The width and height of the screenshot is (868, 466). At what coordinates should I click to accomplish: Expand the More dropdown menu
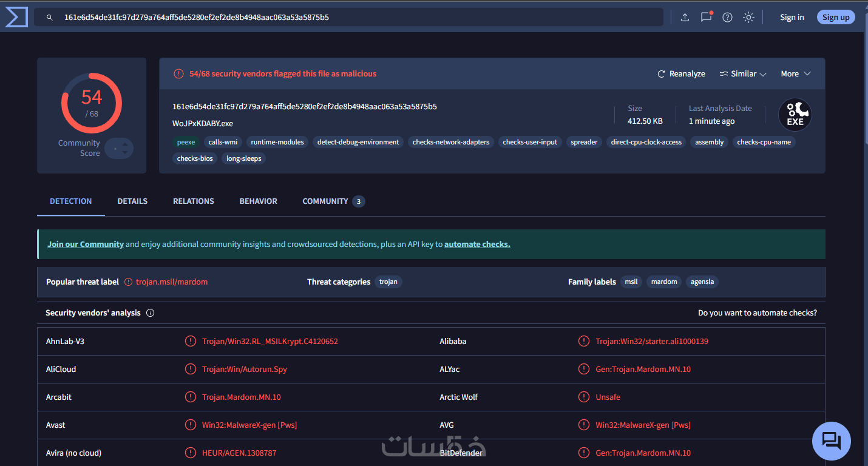pos(796,74)
